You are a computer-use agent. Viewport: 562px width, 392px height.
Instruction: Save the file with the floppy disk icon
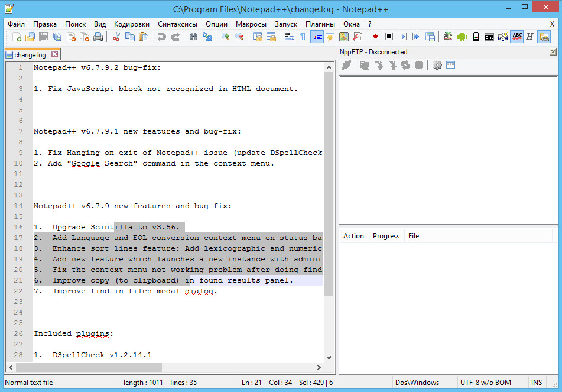point(44,37)
